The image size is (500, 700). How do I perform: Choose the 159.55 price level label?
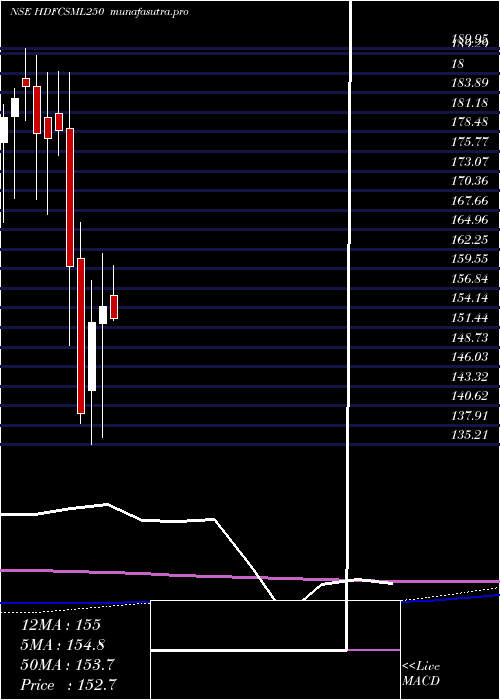(x=470, y=259)
